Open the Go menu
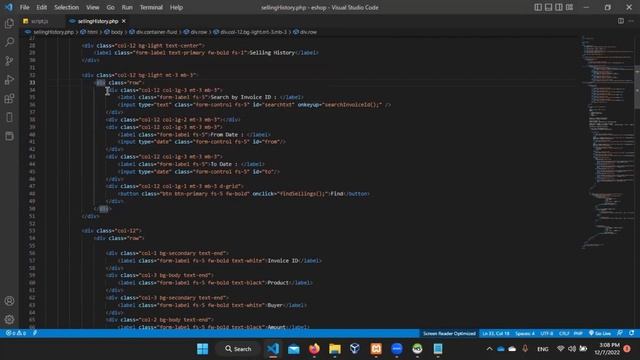 110,7
